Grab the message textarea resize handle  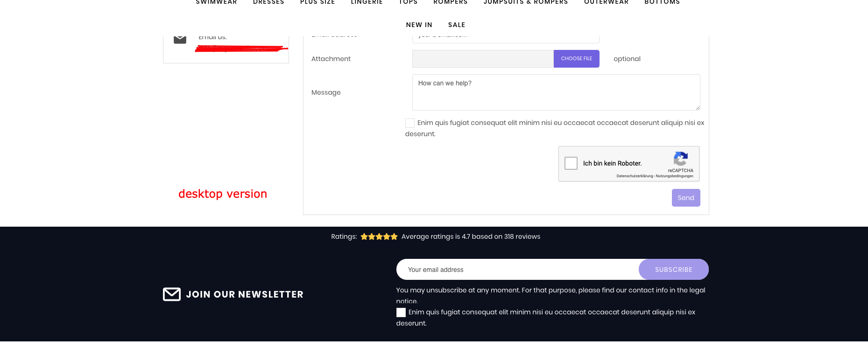click(x=698, y=108)
